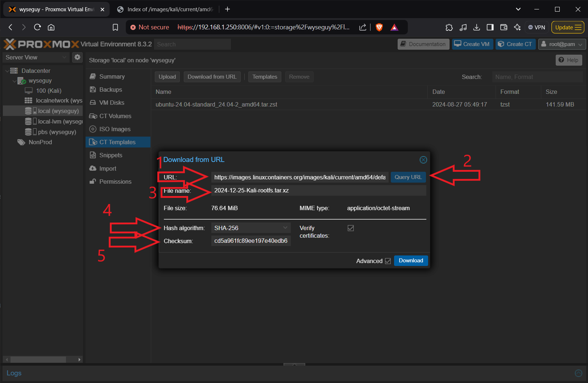Open the browser home page icon

point(51,27)
